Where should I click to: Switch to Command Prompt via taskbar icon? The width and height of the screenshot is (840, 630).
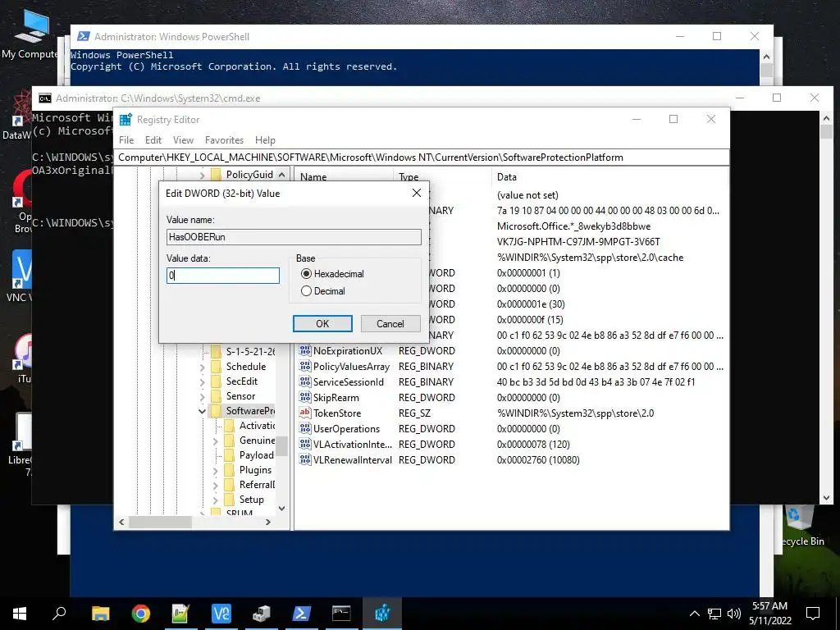[341, 614]
